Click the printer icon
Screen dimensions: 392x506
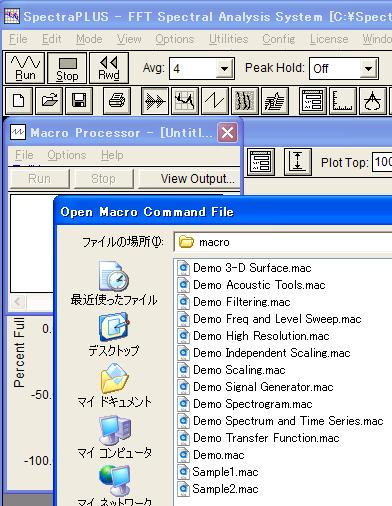tap(117, 101)
